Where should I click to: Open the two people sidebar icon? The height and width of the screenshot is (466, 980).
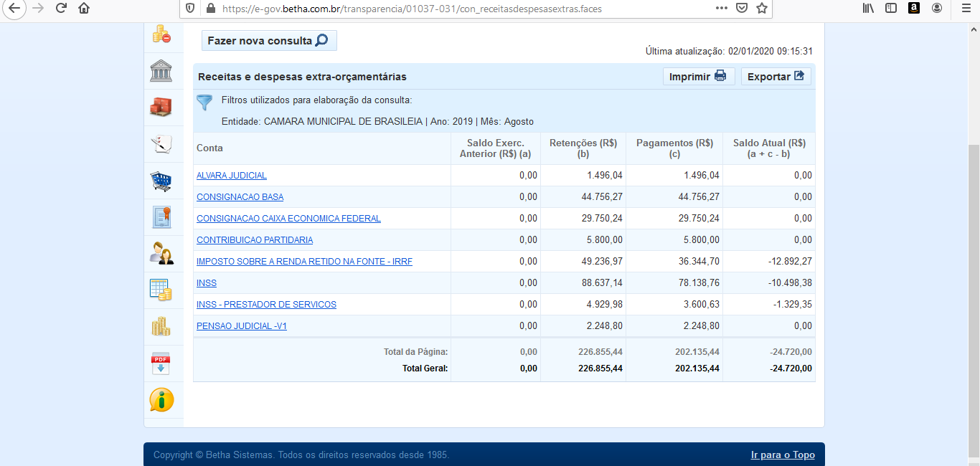pyautogui.click(x=161, y=253)
